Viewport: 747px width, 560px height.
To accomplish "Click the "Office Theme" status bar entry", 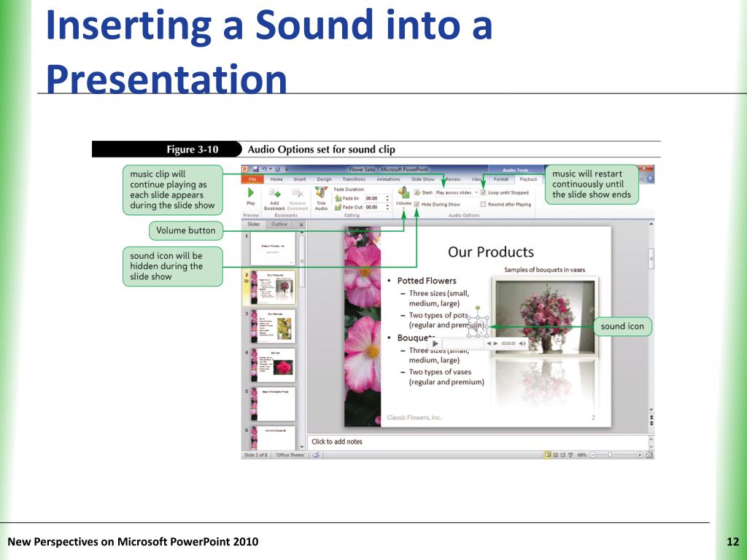I will click(290, 455).
